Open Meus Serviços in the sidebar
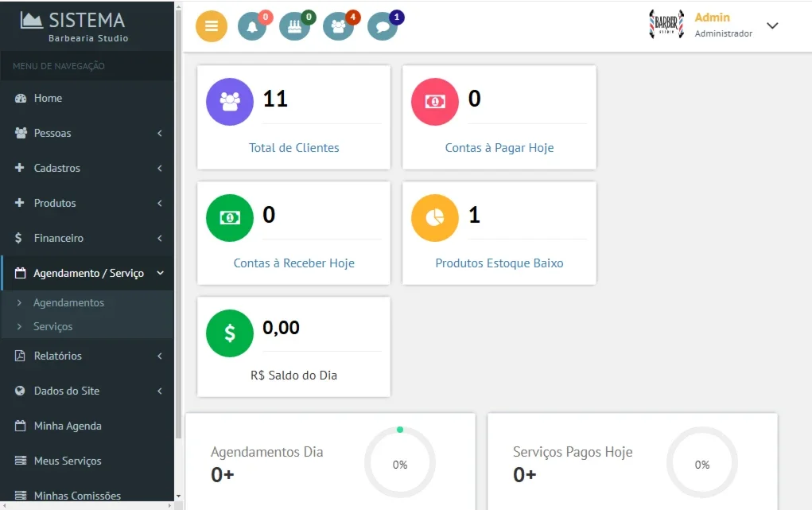 (87, 461)
